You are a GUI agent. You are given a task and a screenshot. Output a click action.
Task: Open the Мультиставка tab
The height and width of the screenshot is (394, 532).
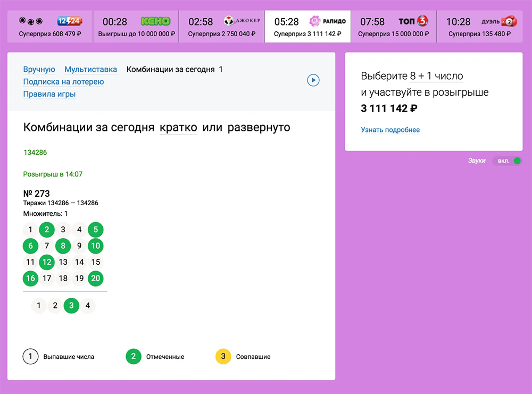(x=90, y=69)
